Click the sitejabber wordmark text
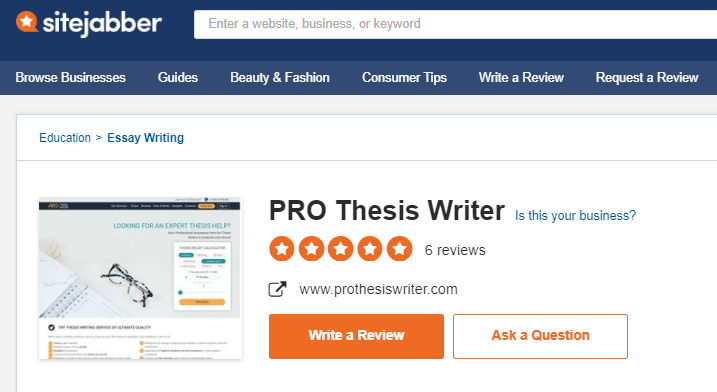This screenshot has width=717, height=392. [x=102, y=23]
